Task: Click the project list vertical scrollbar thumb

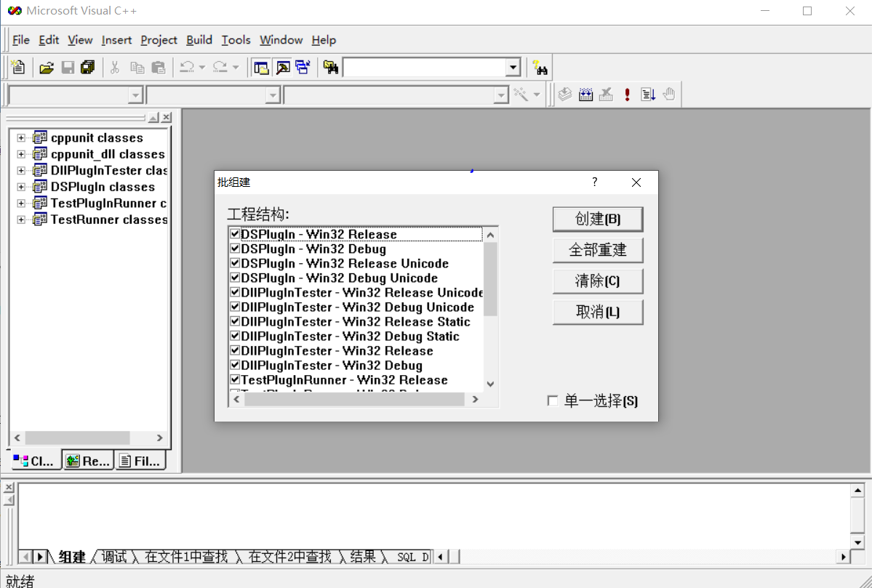Action: (x=490, y=279)
